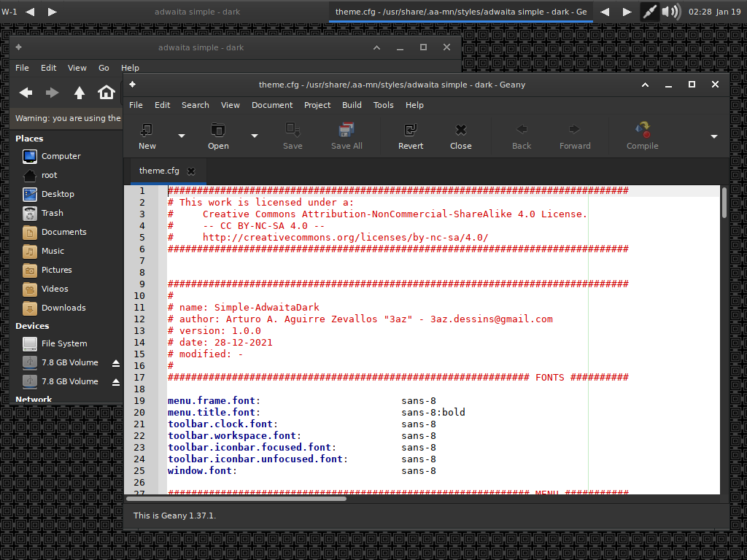Click the volume speaker tray icon
This screenshot has width=747, height=560.
[x=671, y=12]
